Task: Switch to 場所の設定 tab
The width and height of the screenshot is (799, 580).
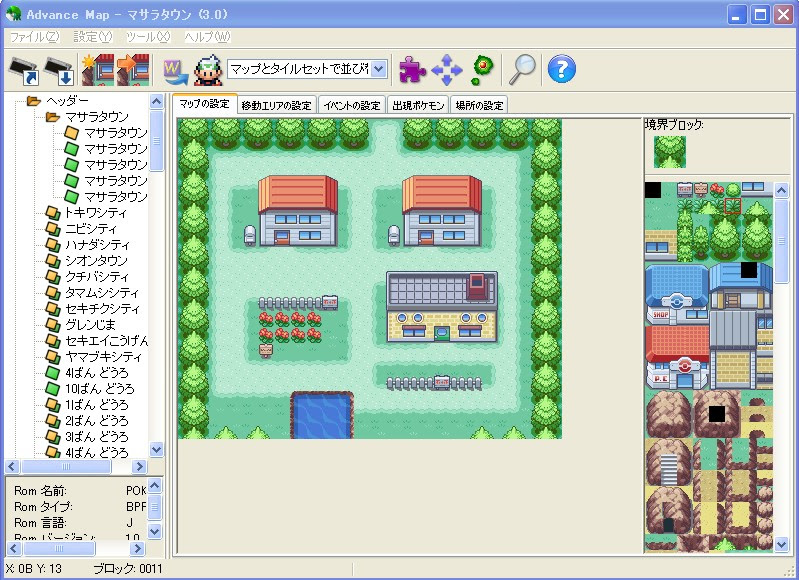Action: click(479, 105)
